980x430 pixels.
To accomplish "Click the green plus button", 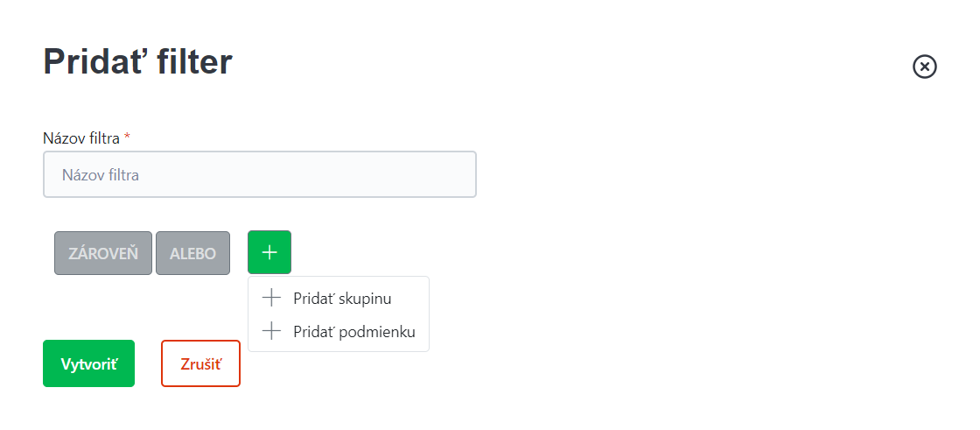I will coord(269,252).
